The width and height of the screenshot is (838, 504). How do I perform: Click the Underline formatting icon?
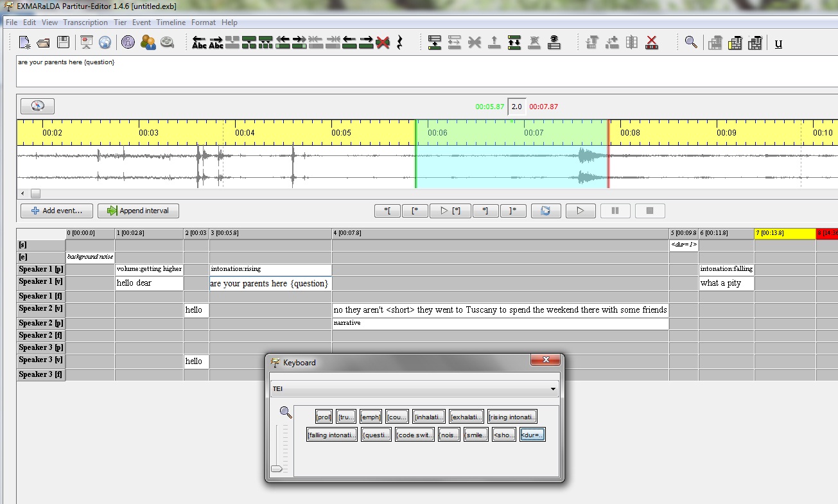click(778, 43)
